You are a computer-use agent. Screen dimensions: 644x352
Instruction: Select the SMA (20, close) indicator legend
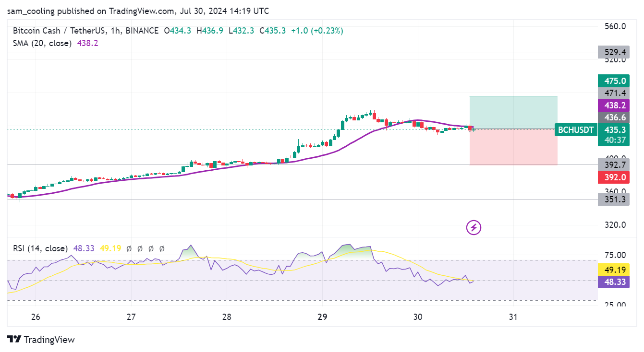tap(41, 43)
